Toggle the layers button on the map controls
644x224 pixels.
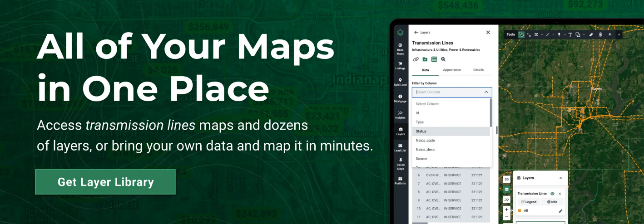(x=507, y=189)
